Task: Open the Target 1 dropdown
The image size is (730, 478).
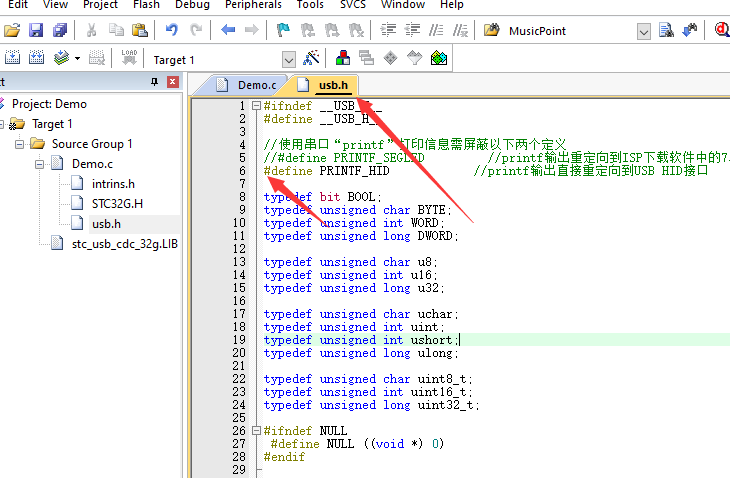Action: (289, 60)
